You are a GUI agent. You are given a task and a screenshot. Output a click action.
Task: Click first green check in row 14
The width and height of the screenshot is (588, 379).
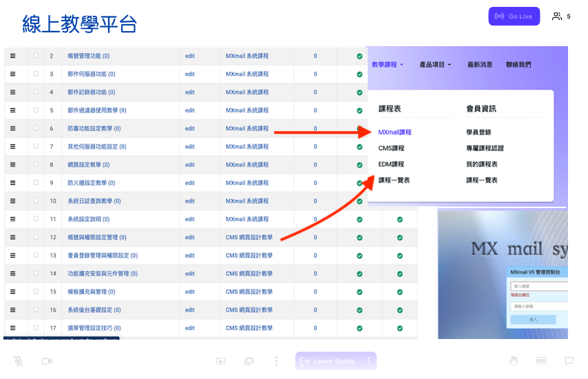click(x=359, y=274)
